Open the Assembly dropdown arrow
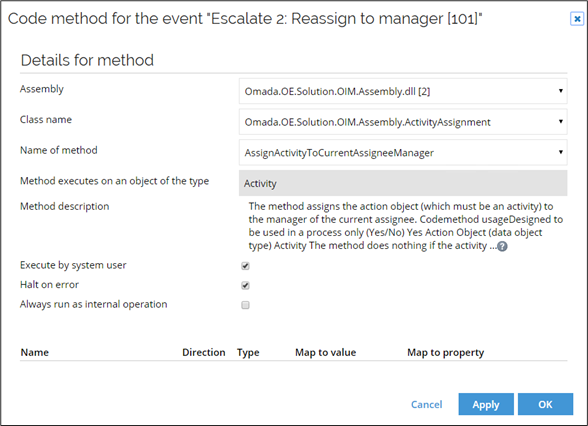 [x=561, y=91]
